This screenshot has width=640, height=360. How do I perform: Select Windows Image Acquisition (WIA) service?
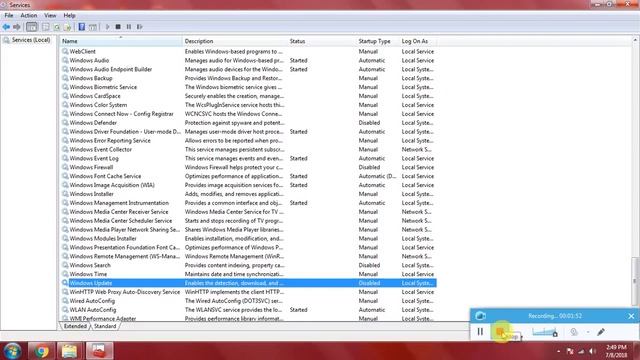249,185
